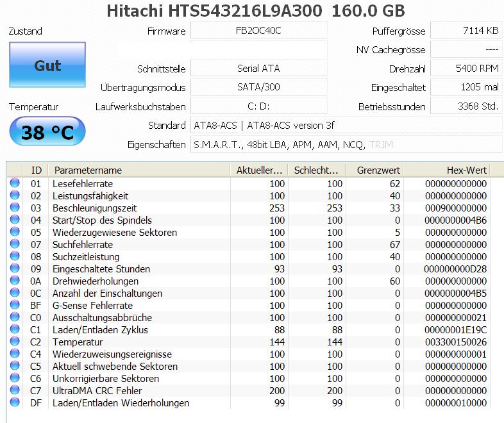Click status orb for Suchfehlerrate row
Screen dimensions: 504x423
pyautogui.click(x=15, y=244)
